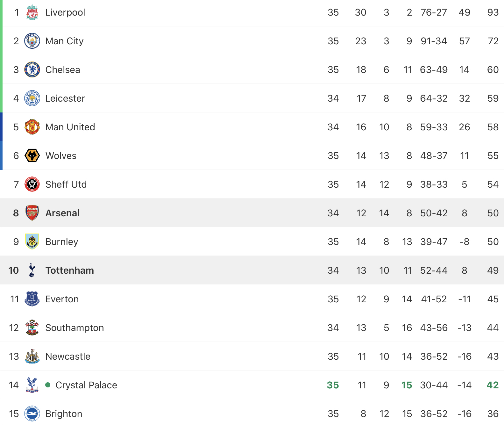The height and width of the screenshot is (425, 504).
Task: Click the Arsenal club crest
Action: click(x=32, y=213)
